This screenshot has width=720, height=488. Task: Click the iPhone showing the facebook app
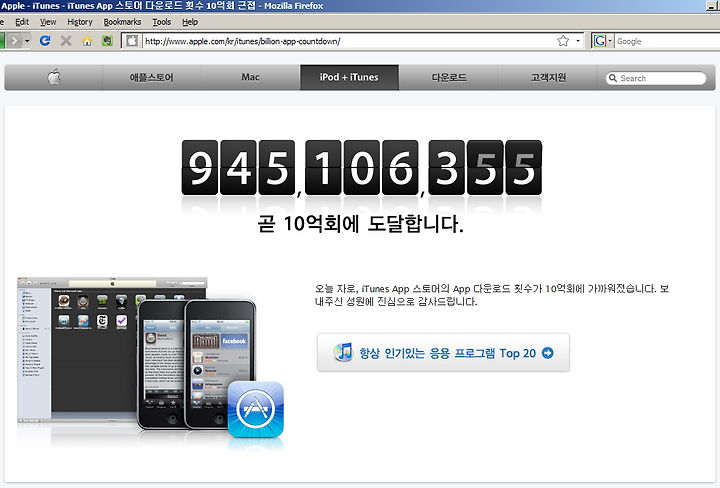(219, 364)
